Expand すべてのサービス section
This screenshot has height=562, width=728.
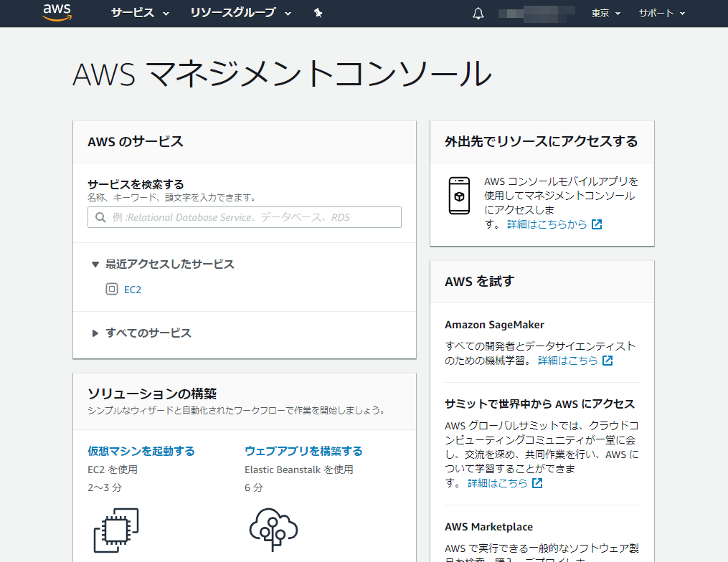coord(141,333)
